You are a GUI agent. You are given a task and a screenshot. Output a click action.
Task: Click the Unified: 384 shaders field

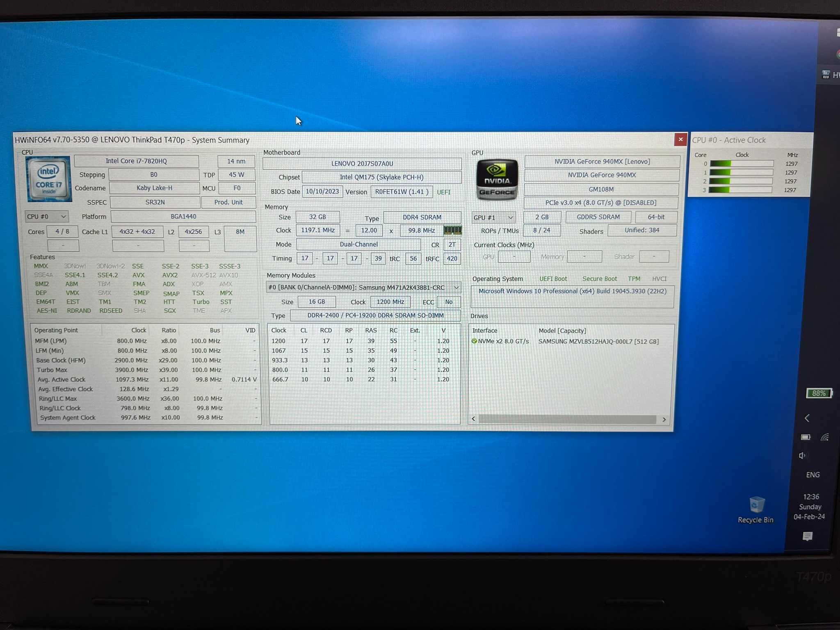[x=642, y=231]
